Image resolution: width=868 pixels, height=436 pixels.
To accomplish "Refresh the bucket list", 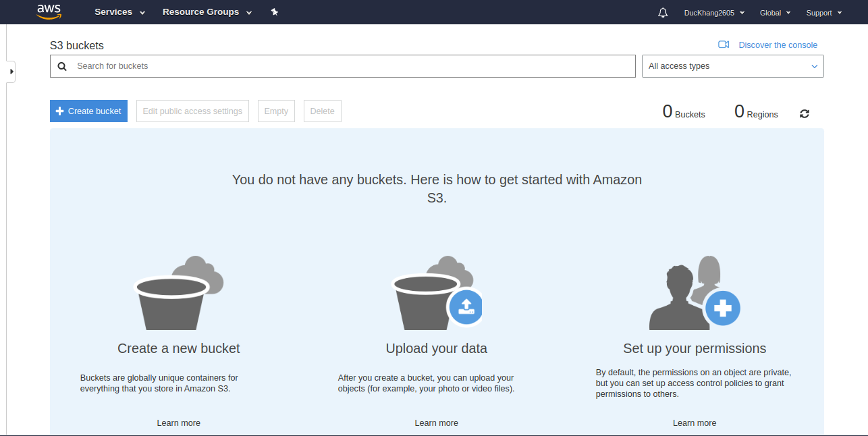I will coord(805,113).
